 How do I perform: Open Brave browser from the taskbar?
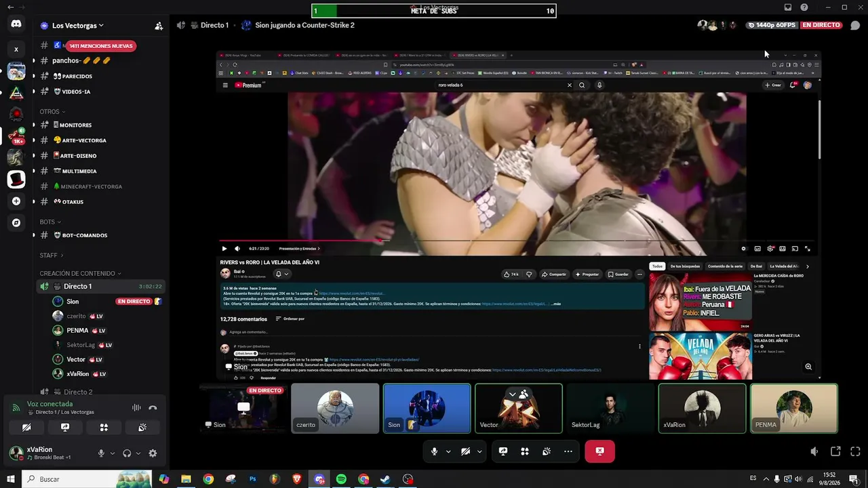tap(297, 479)
